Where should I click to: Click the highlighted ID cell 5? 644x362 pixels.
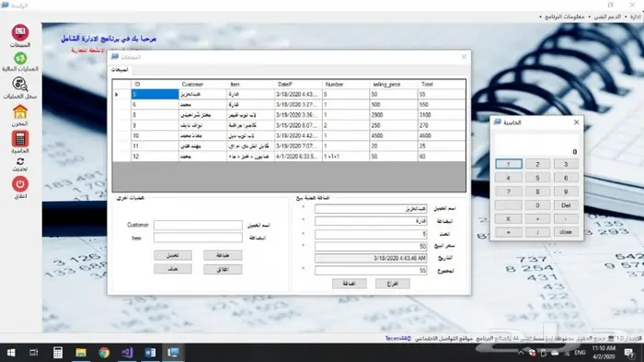155,94
